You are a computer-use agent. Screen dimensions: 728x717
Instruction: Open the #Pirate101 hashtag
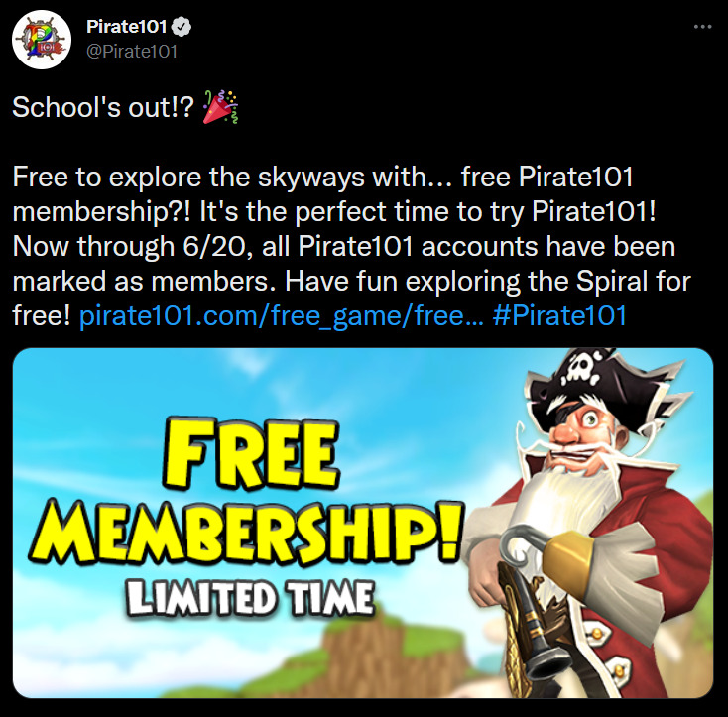[559, 316]
